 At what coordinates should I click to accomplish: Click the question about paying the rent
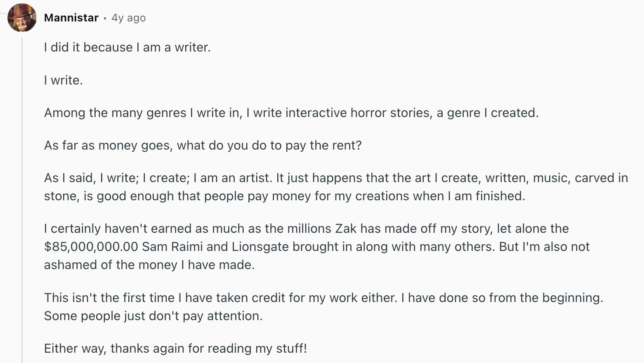pyautogui.click(x=203, y=145)
